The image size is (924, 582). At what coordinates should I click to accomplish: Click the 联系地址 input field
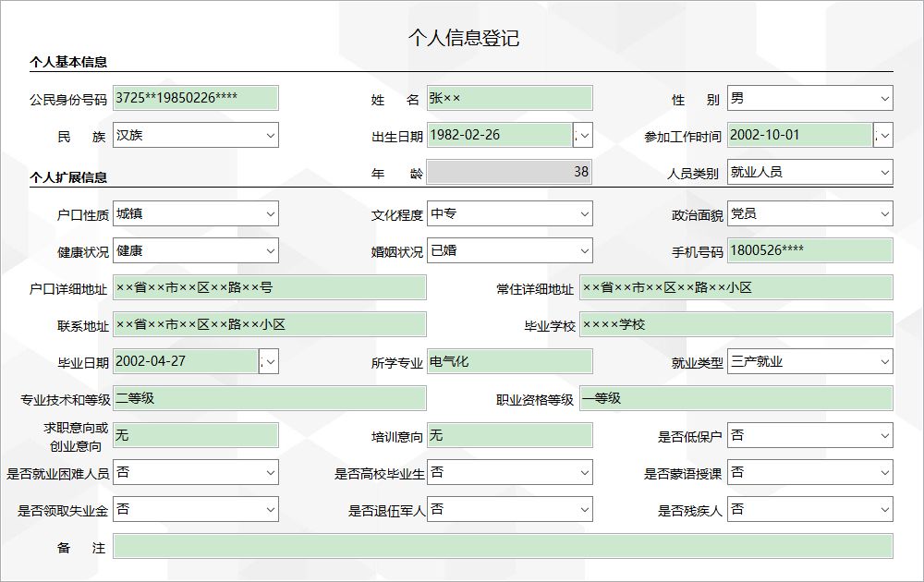[269, 324]
